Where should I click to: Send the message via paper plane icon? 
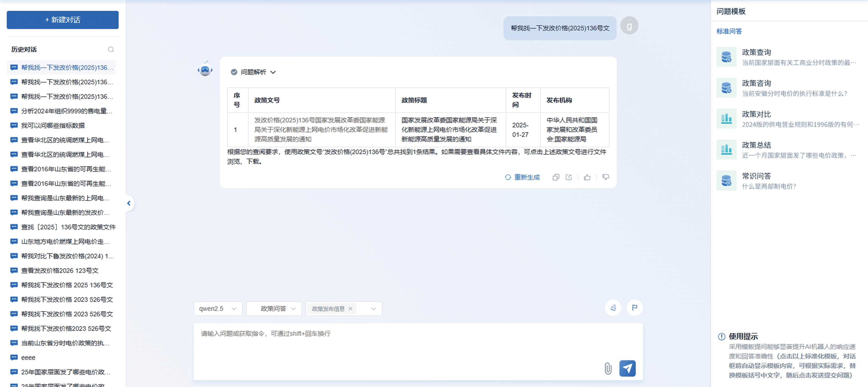628,368
